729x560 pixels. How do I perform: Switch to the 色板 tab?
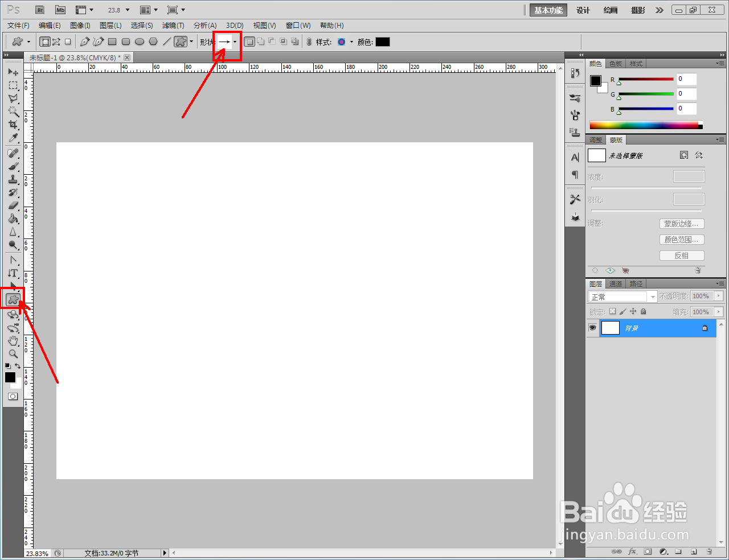click(616, 64)
